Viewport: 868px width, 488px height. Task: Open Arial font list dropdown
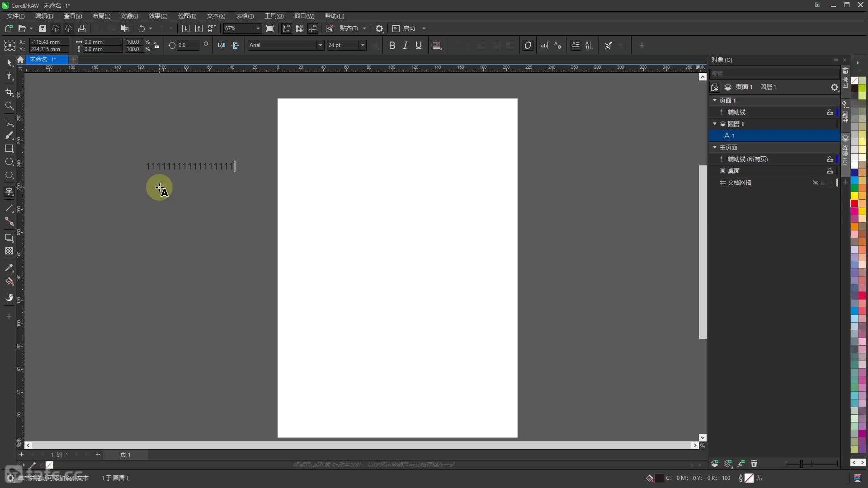click(320, 45)
